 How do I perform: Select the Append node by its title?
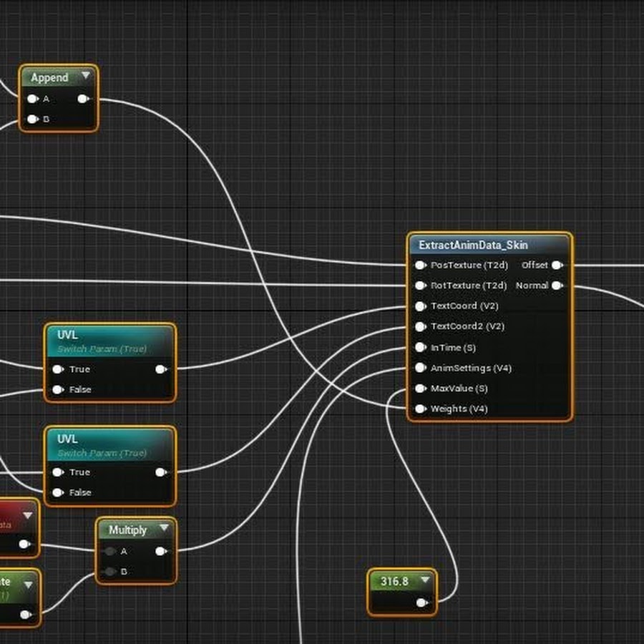click(49, 77)
